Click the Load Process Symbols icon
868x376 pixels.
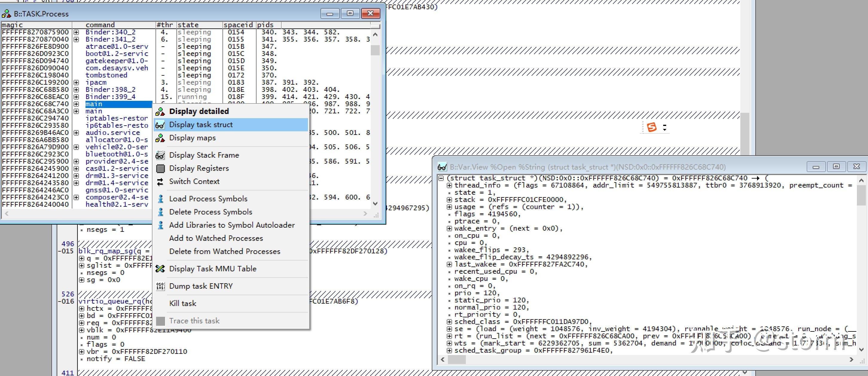pos(161,199)
